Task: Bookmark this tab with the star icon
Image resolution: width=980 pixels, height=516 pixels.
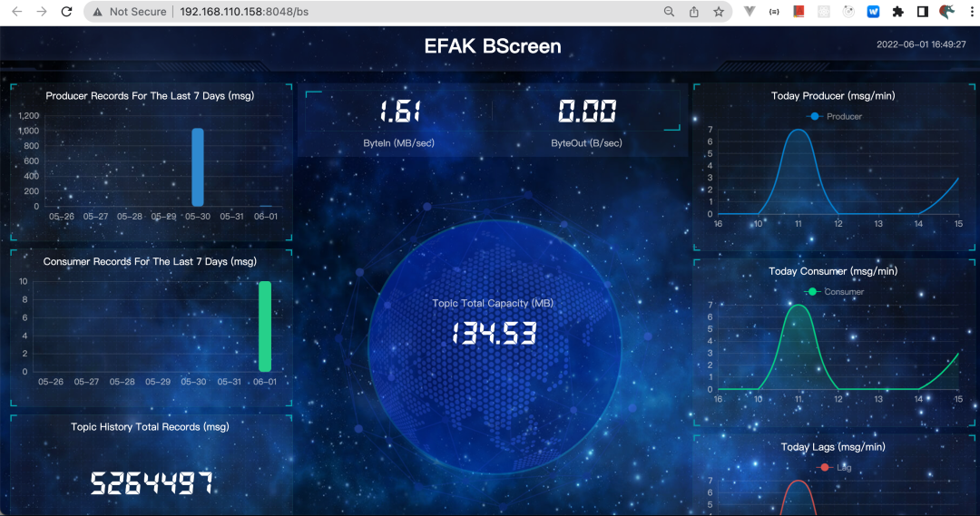Action: [719, 11]
